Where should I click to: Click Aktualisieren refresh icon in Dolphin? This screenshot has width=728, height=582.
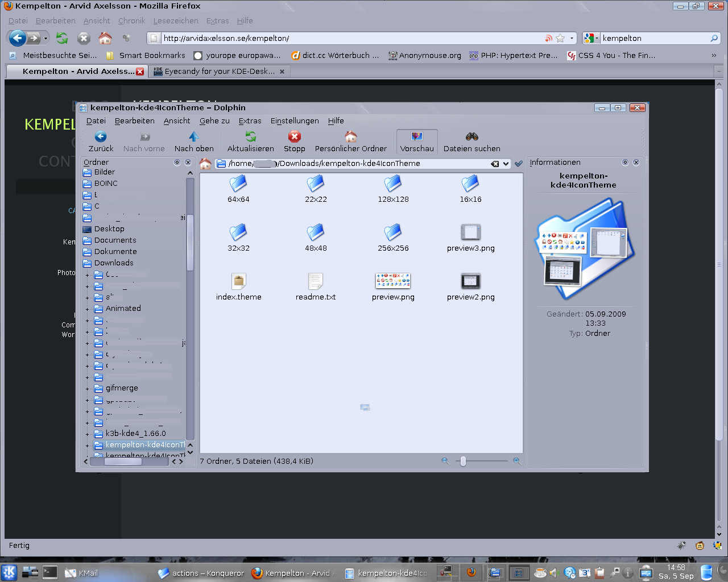(251, 136)
